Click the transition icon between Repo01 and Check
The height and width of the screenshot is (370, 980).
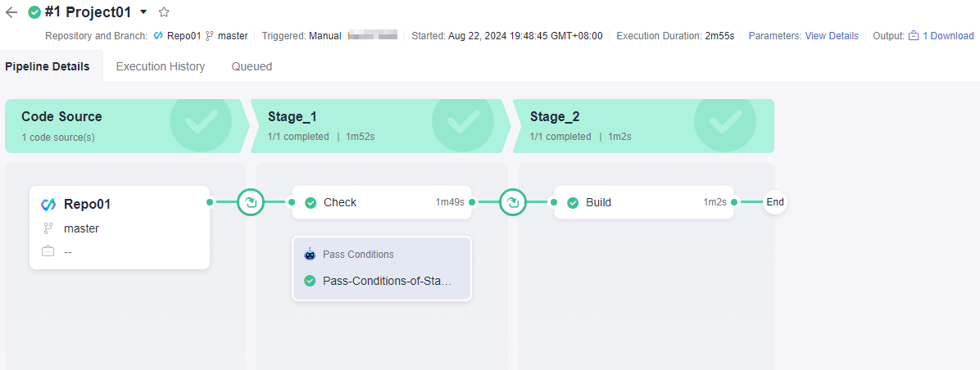coord(251,202)
